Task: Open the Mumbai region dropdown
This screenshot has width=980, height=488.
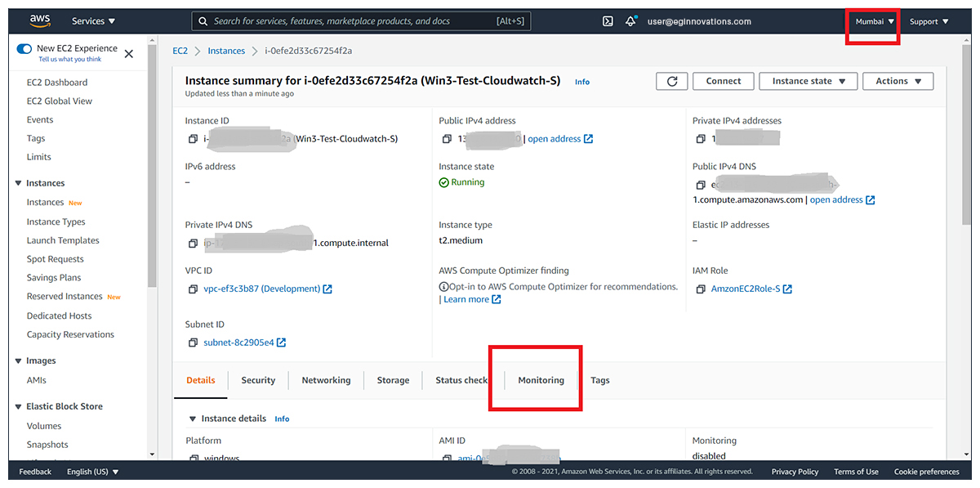Action: (x=875, y=21)
